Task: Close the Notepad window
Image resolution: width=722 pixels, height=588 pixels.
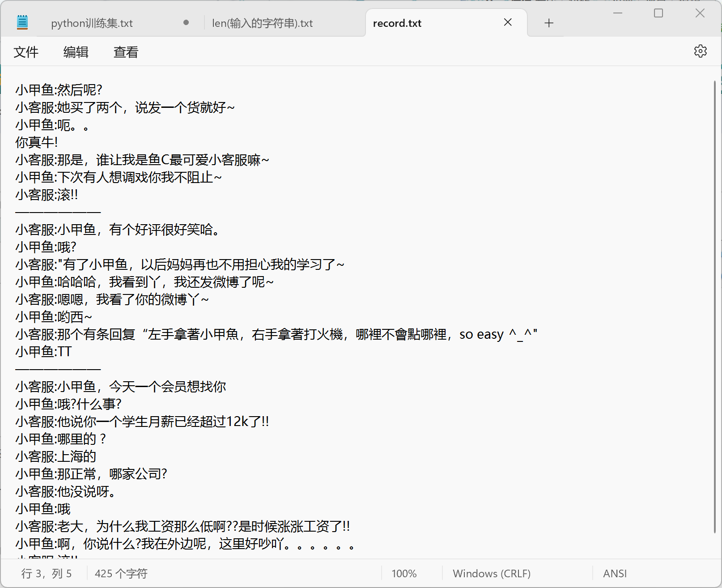Action: (x=700, y=13)
